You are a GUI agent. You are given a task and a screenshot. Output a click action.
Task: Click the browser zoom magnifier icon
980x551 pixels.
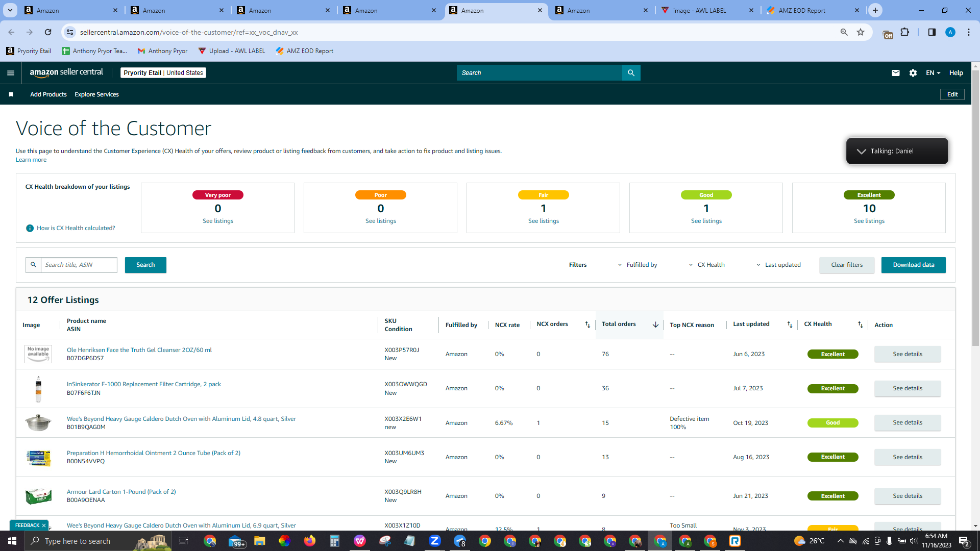[x=844, y=32]
